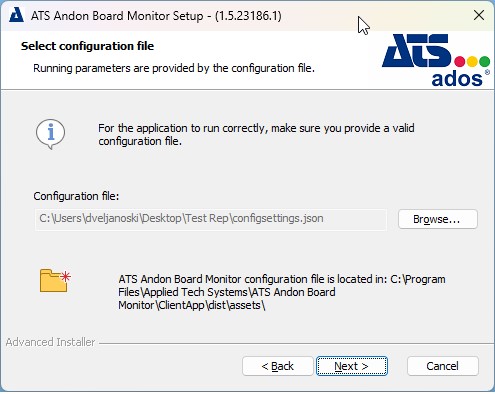
Task: Open file picker with Browse button
Action: click(x=438, y=219)
